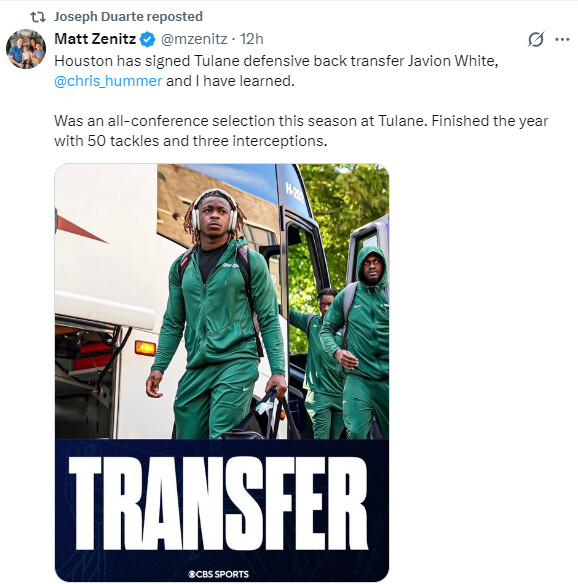Open Matt Zenitz's profile picture
The width and height of the screenshot is (578, 584).
[x=26, y=49]
